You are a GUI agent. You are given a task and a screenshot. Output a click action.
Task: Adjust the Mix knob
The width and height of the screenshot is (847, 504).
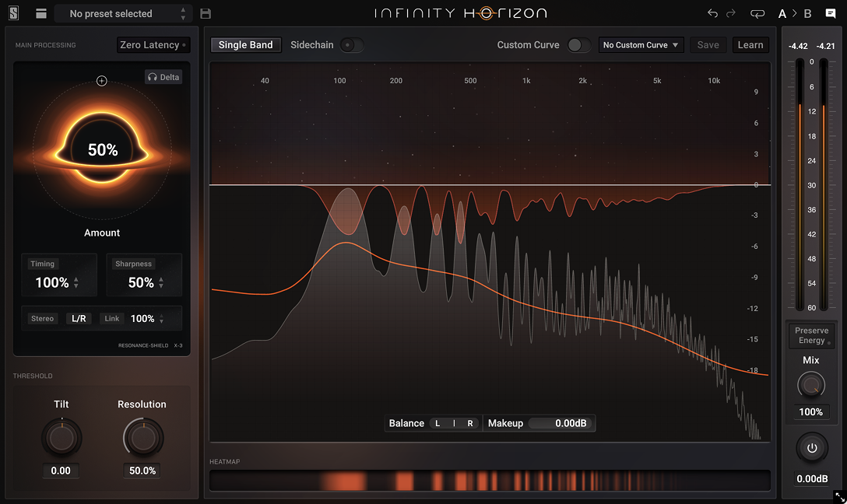(x=811, y=384)
